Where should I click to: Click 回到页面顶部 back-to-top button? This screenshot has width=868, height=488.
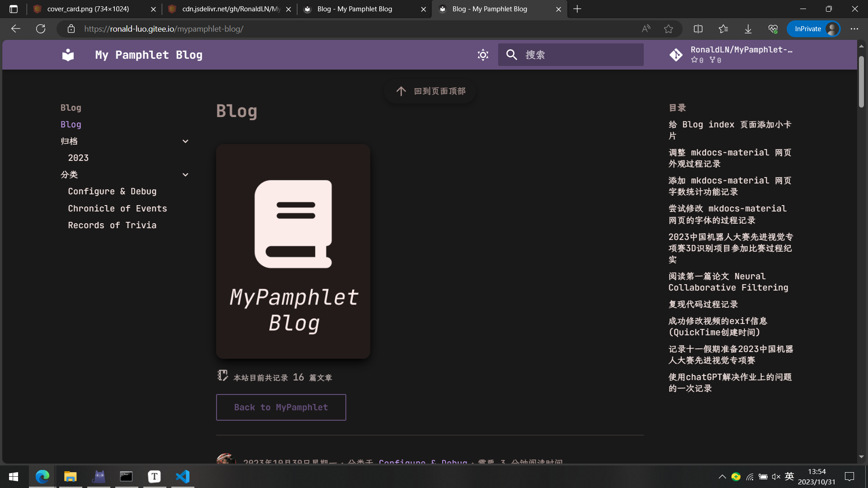pos(430,91)
